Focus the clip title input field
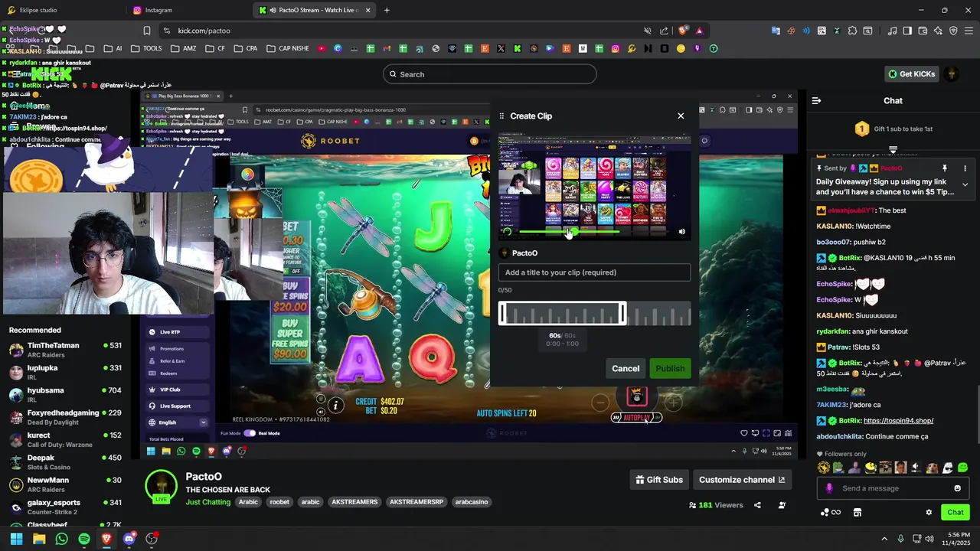Image resolution: width=980 pixels, height=551 pixels. coord(594,272)
